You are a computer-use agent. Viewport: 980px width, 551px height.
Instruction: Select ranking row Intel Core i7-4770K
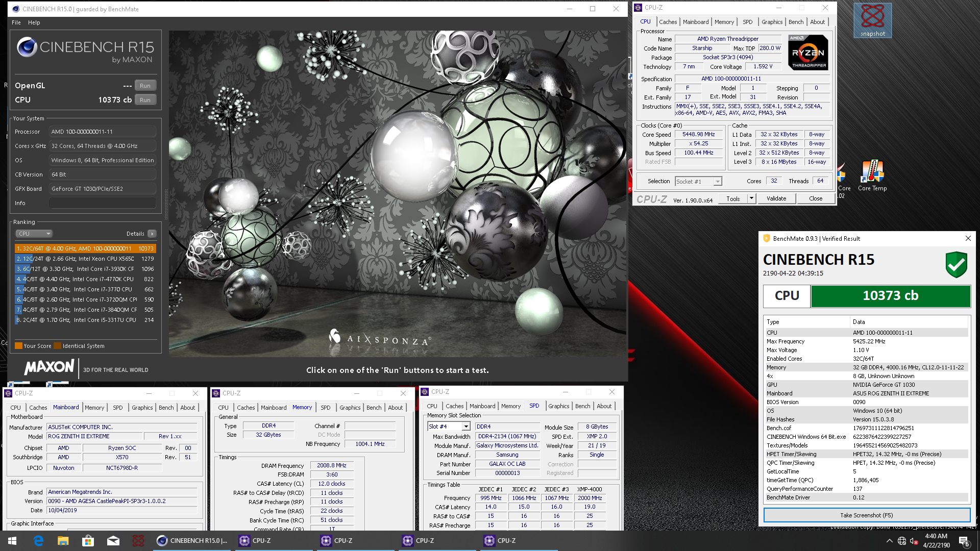(85, 279)
